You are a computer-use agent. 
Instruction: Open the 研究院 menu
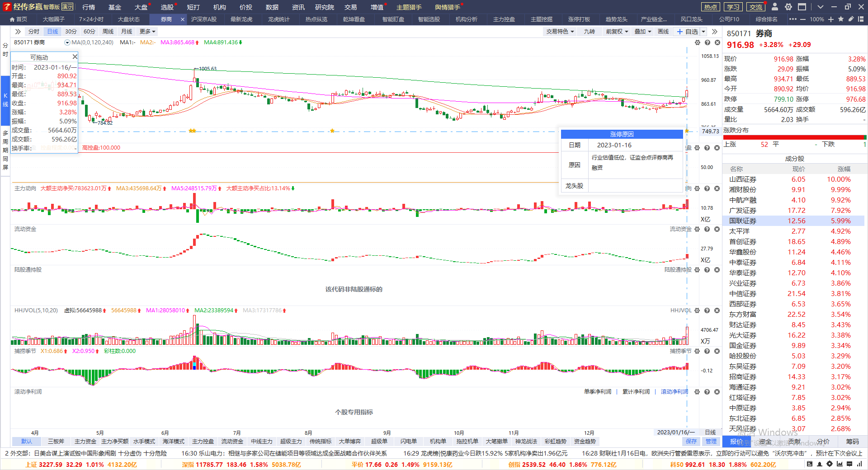coord(325,7)
